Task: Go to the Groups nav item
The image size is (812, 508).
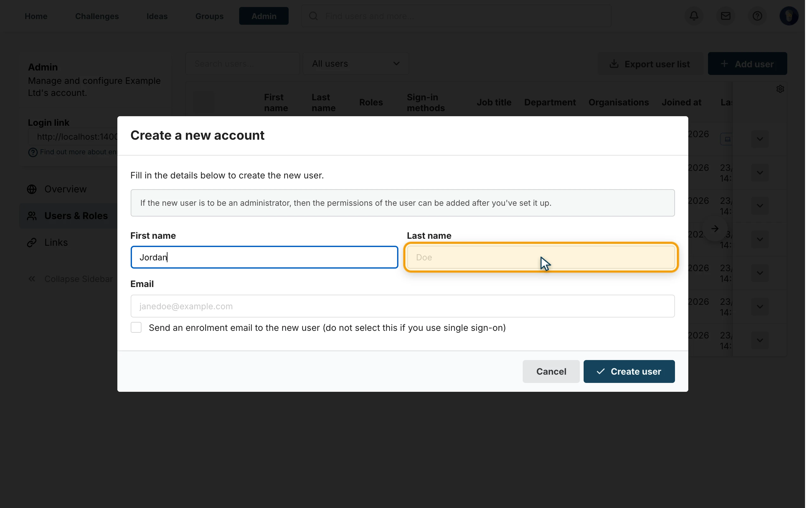Action: tap(209, 16)
